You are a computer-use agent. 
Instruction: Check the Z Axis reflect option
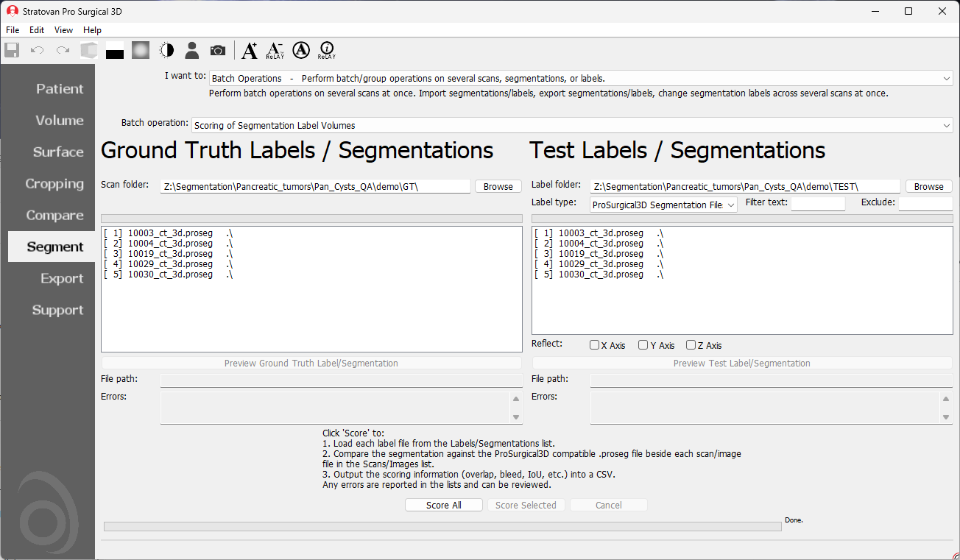(x=691, y=345)
